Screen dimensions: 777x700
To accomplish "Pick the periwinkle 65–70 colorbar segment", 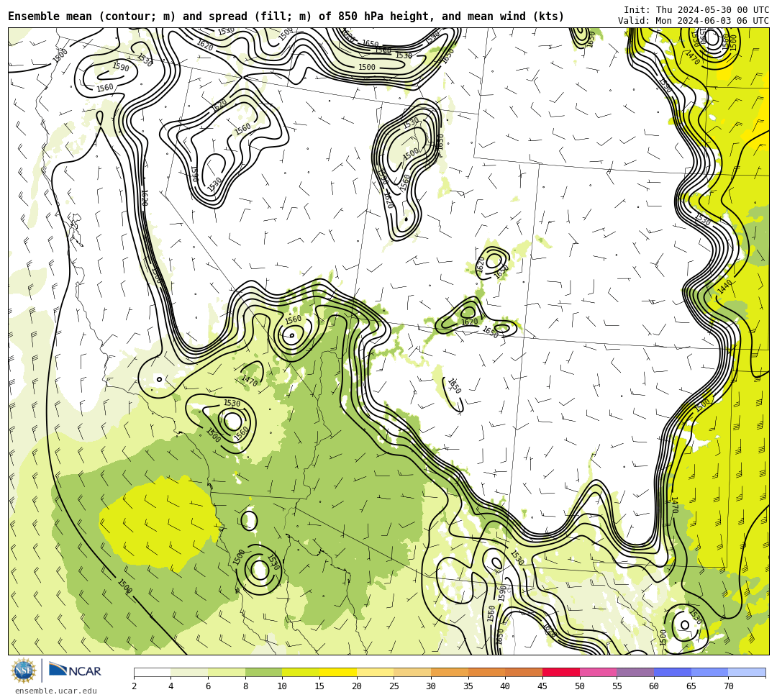I will point(709,672).
